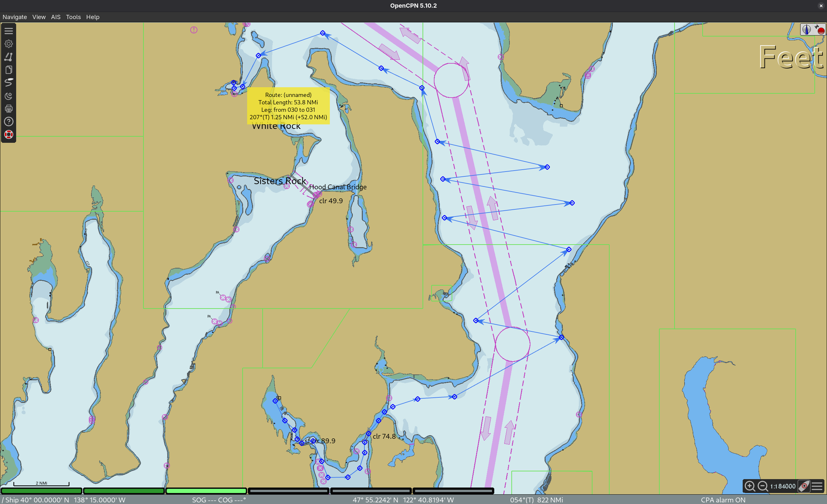Select the bright green chart bar segment
Image resolution: width=827 pixels, height=504 pixels.
coord(206,491)
